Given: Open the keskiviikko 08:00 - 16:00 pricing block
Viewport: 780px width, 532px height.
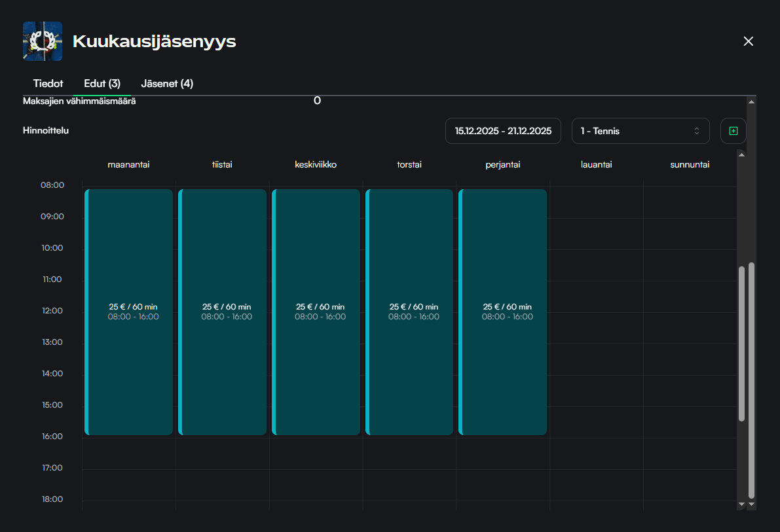Looking at the screenshot, I should (316, 312).
